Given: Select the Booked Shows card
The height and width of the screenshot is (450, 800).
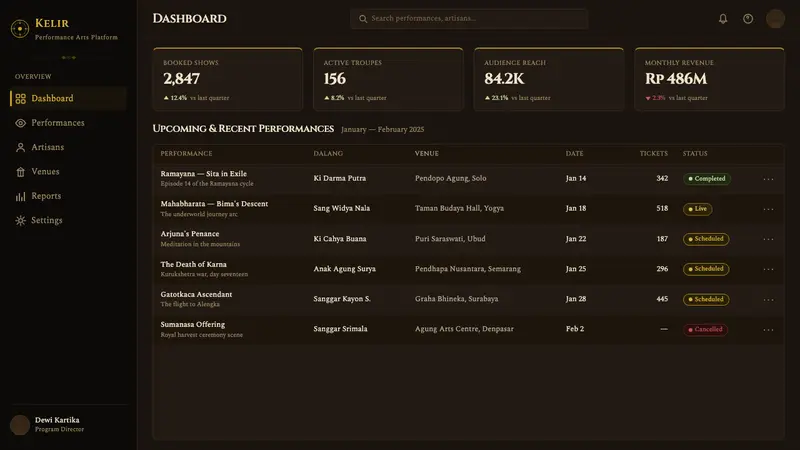Looking at the screenshot, I should [228, 79].
